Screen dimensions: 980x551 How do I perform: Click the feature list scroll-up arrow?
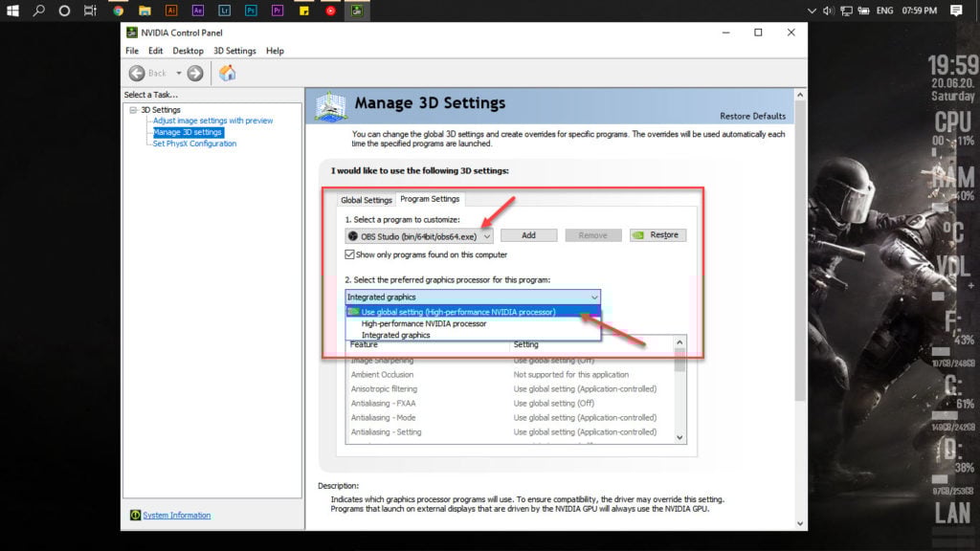tap(680, 342)
